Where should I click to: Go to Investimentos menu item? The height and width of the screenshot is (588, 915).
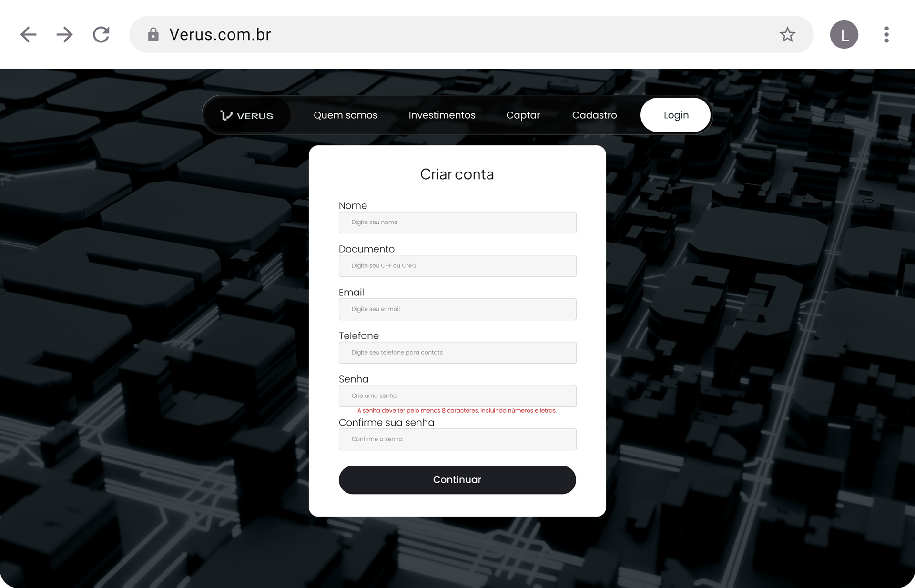pyautogui.click(x=442, y=115)
